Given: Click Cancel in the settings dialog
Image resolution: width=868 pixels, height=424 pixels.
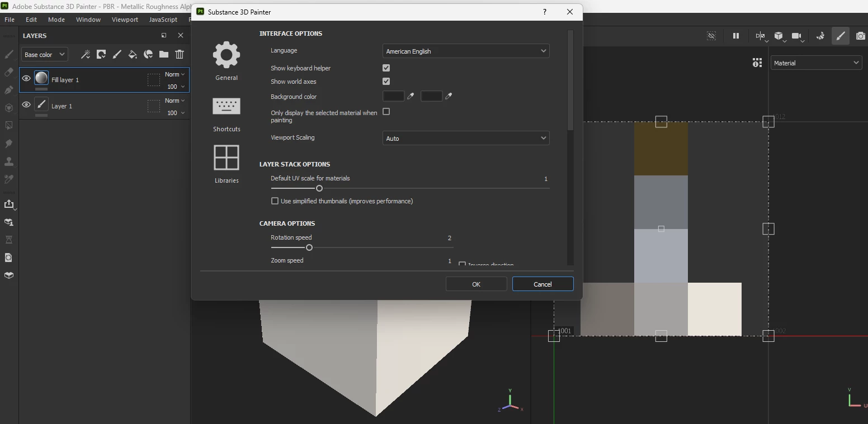Looking at the screenshot, I should point(542,284).
